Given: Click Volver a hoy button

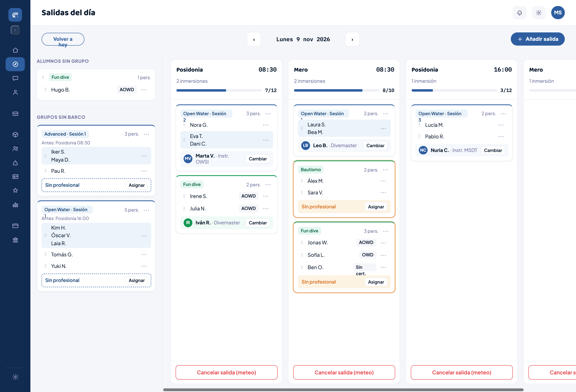Looking at the screenshot, I should point(63,39).
